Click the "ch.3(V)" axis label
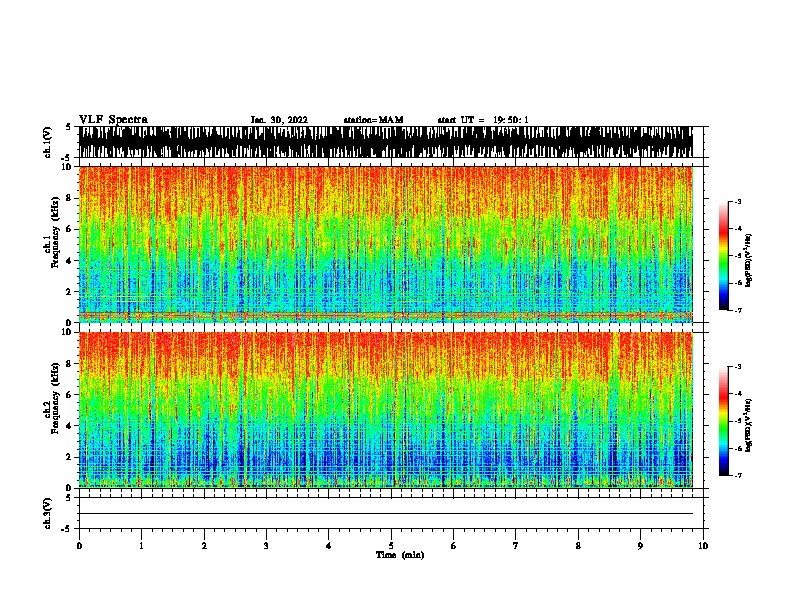 pyautogui.click(x=48, y=513)
